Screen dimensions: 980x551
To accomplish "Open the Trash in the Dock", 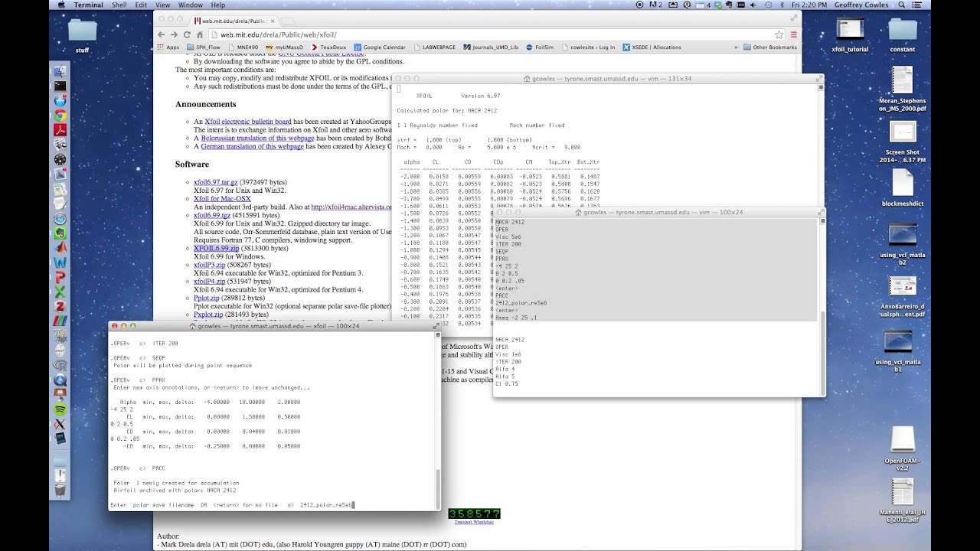I will [x=60, y=491].
